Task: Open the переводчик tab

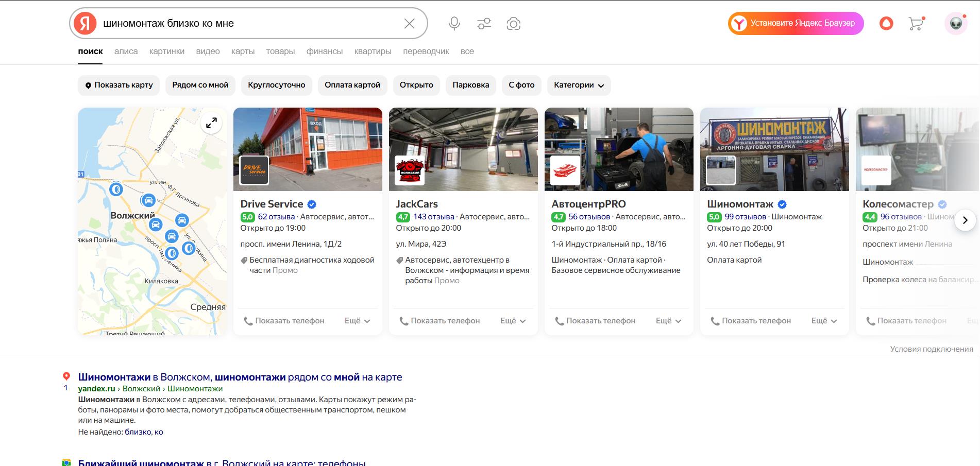Action: [426, 51]
